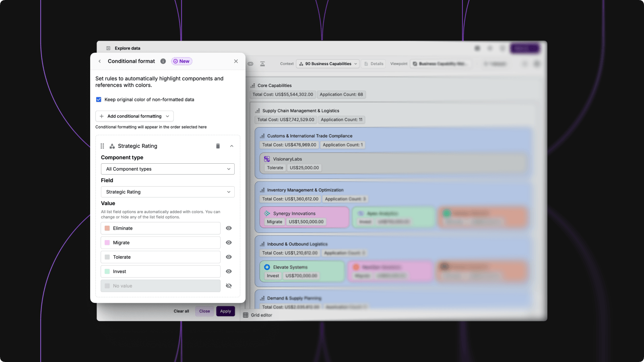Click the back arrow in Conditional format header
The image size is (644, 362).
tap(100, 62)
